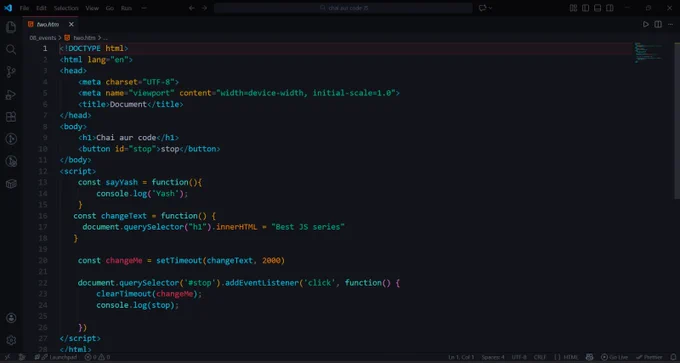Open the Run and Debug view
This screenshot has width=680, height=363.
coord(11,95)
